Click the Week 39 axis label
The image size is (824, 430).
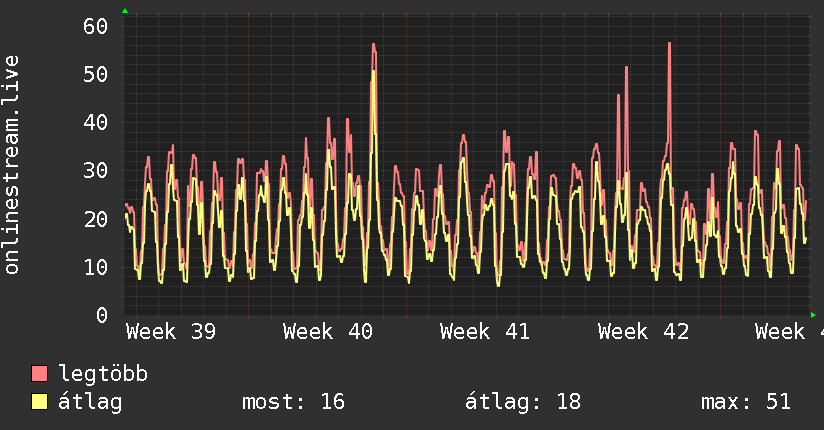point(171,332)
